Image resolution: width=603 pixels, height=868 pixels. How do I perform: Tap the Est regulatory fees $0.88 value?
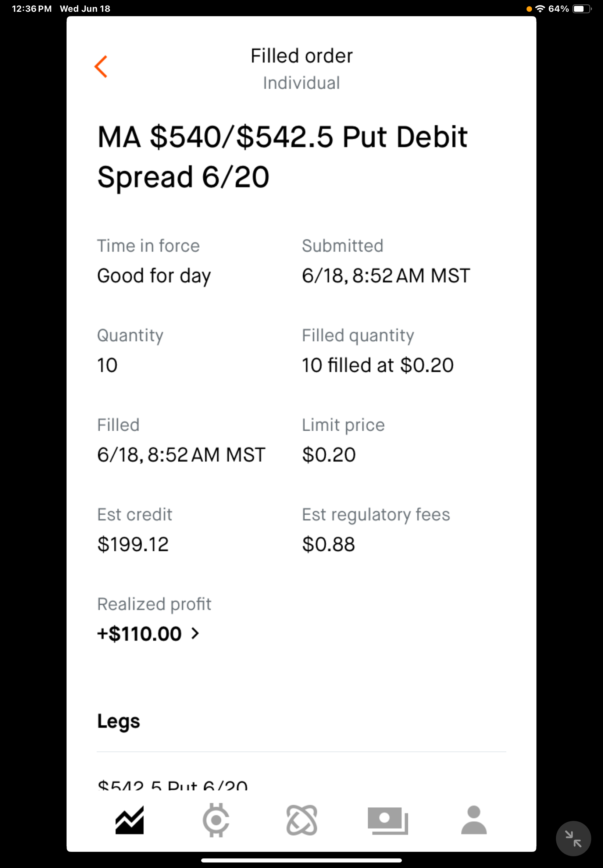tap(328, 544)
